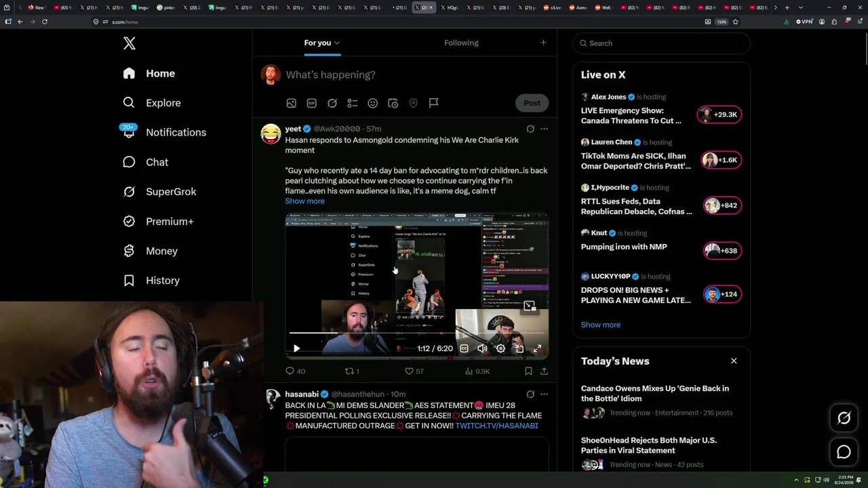Join I,Hypocrite live show with +842 listeners

tap(722, 205)
